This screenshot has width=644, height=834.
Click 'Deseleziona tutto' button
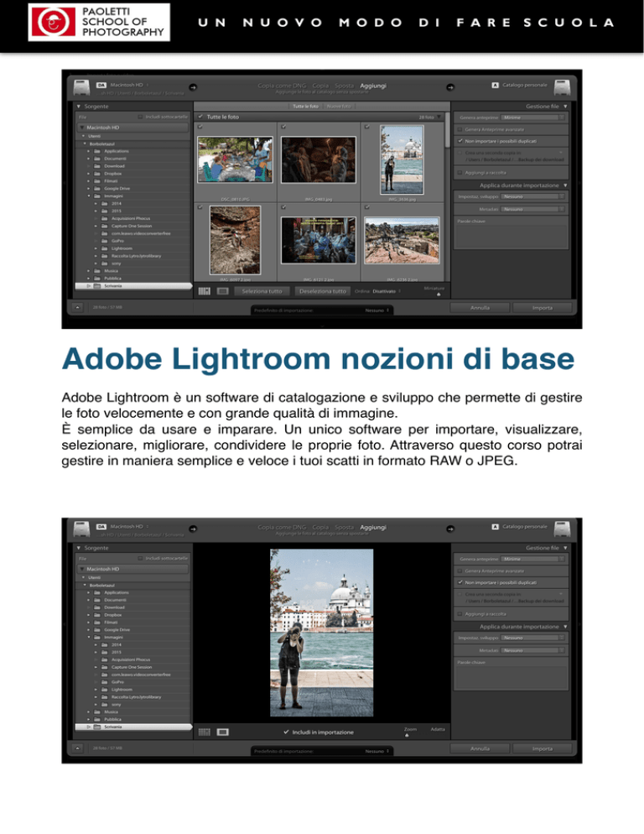point(322,291)
